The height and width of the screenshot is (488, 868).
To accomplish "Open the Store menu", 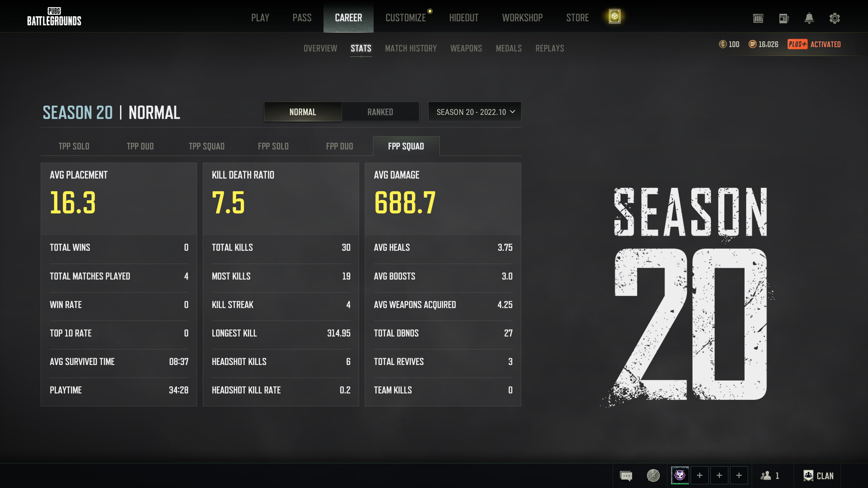I will click(x=577, y=18).
